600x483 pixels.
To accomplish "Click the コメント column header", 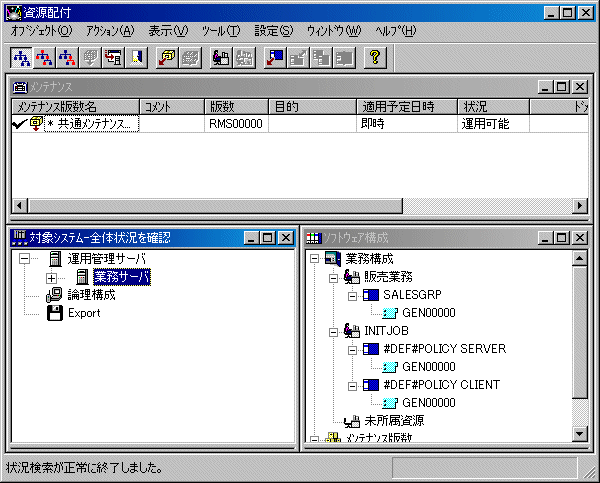I will click(172, 106).
